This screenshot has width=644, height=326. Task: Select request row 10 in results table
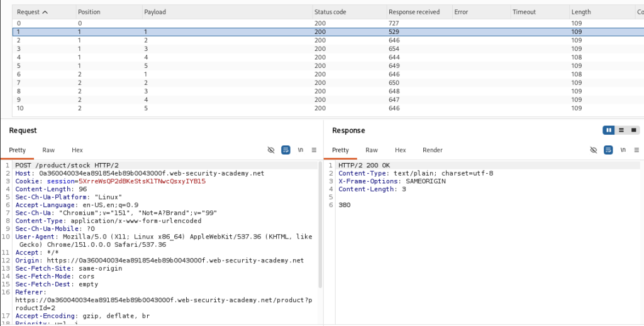click(x=328, y=108)
